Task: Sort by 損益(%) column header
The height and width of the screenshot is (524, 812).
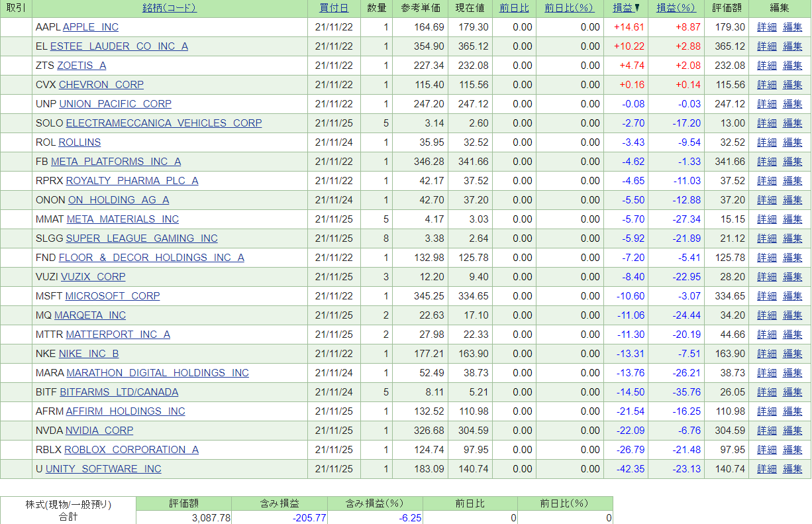Action: pos(676,8)
